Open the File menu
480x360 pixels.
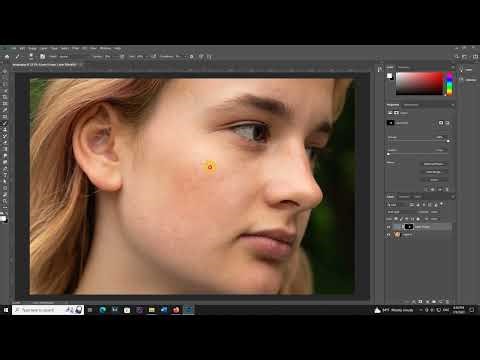[13, 48]
